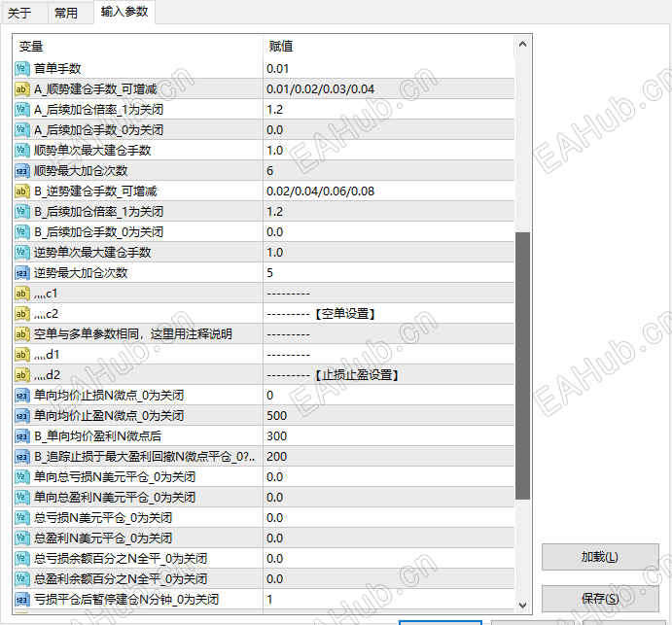Click the ab icon beside 空单与多单参数相同
Viewport: 672px width, 625px height.
click(x=21, y=334)
